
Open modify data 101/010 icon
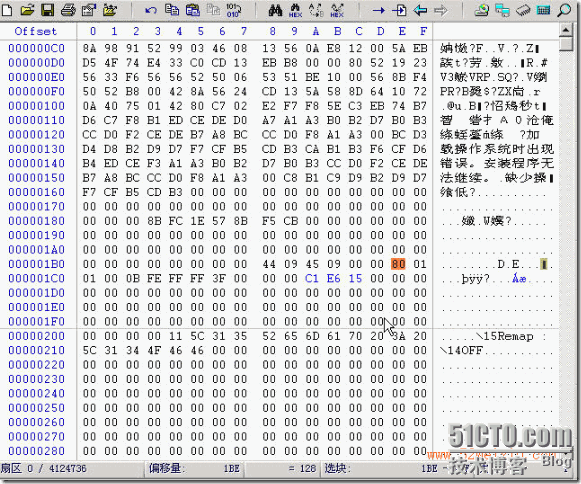[233, 10]
